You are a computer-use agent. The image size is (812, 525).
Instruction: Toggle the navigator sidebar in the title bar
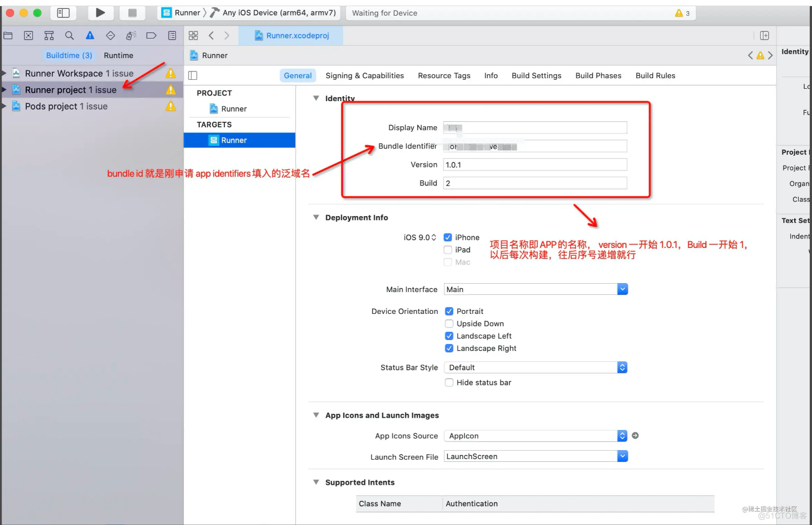[x=64, y=12]
